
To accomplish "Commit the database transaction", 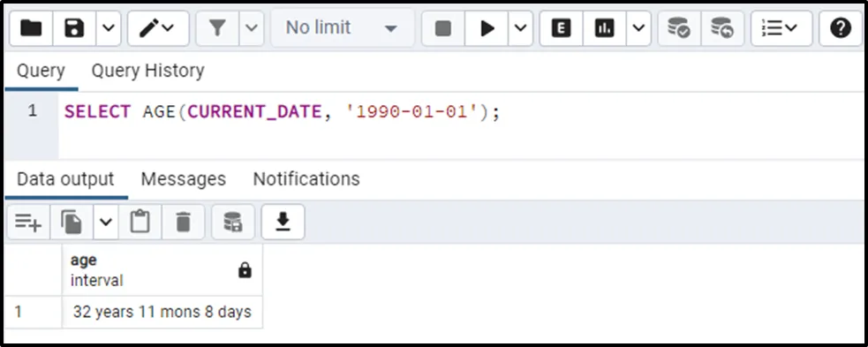I will (679, 27).
